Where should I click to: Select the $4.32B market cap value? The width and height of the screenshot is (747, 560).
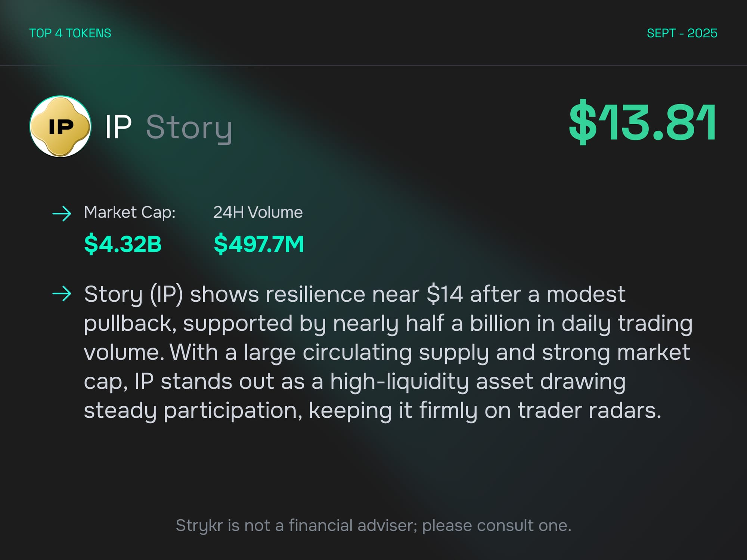[x=123, y=244]
